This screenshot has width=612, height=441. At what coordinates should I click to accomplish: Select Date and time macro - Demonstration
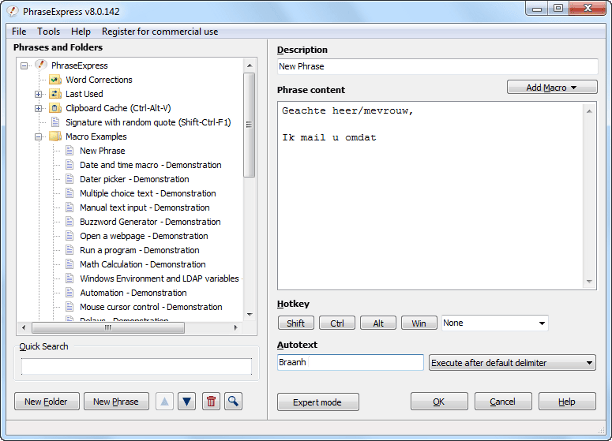[x=150, y=165]
